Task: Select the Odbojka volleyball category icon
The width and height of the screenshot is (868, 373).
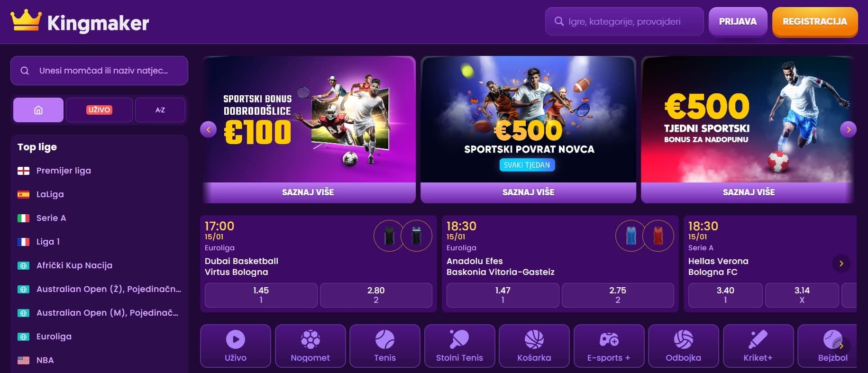Action: pyautogui.click(x=683, y=346)
